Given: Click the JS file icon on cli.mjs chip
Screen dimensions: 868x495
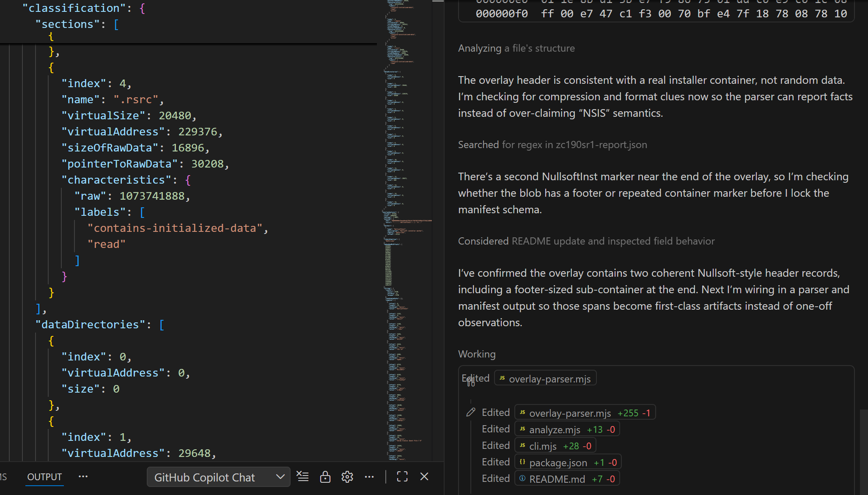Looking at the screenshot, I should click(523, 445).
